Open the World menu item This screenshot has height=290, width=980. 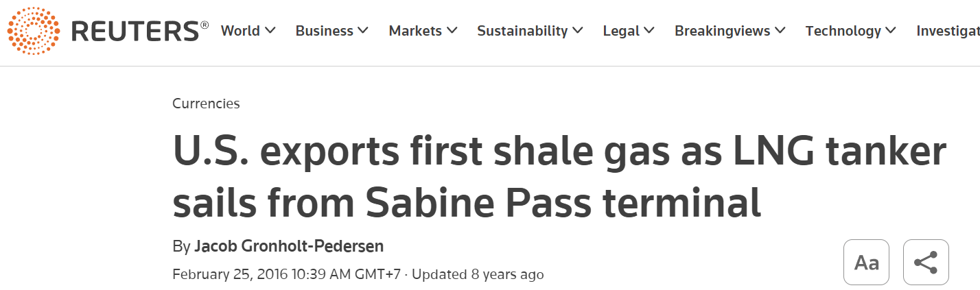point(240,31)
